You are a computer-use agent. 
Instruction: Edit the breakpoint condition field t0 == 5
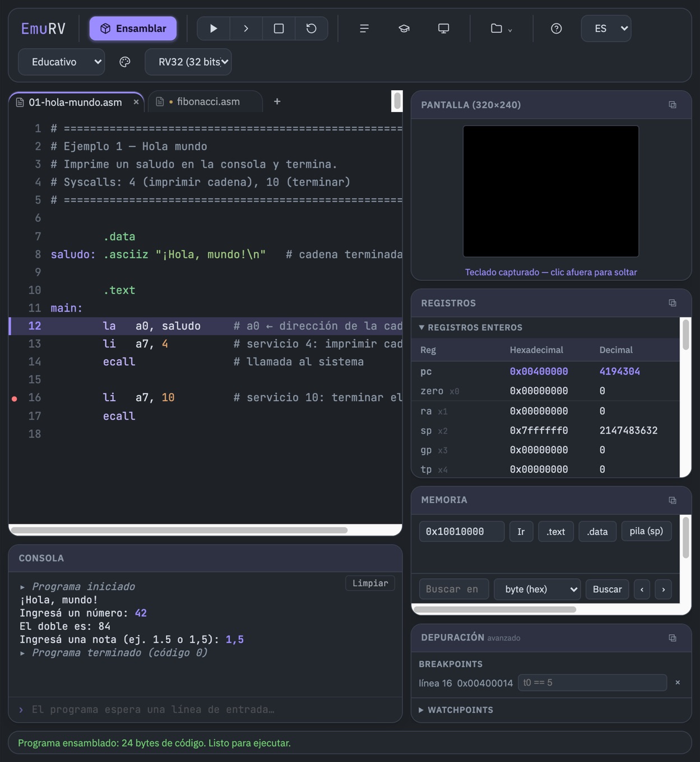pyautogui.click(x=592, y=682)
